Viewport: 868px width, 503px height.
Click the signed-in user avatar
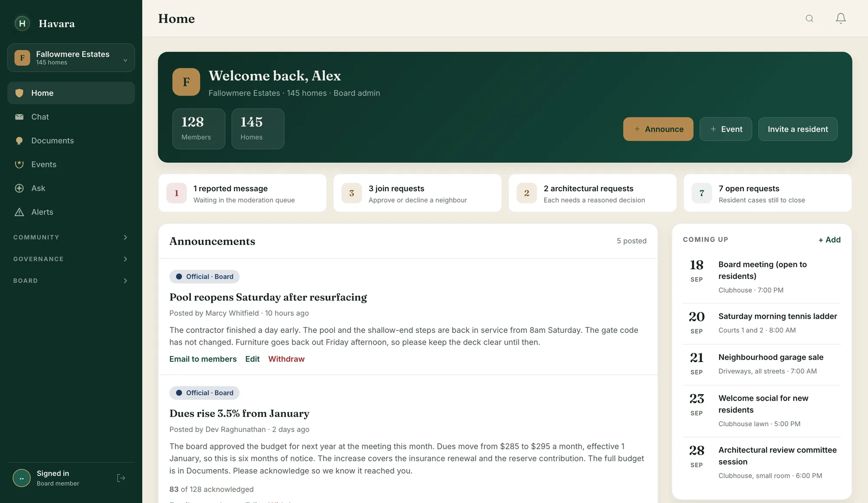22,478
